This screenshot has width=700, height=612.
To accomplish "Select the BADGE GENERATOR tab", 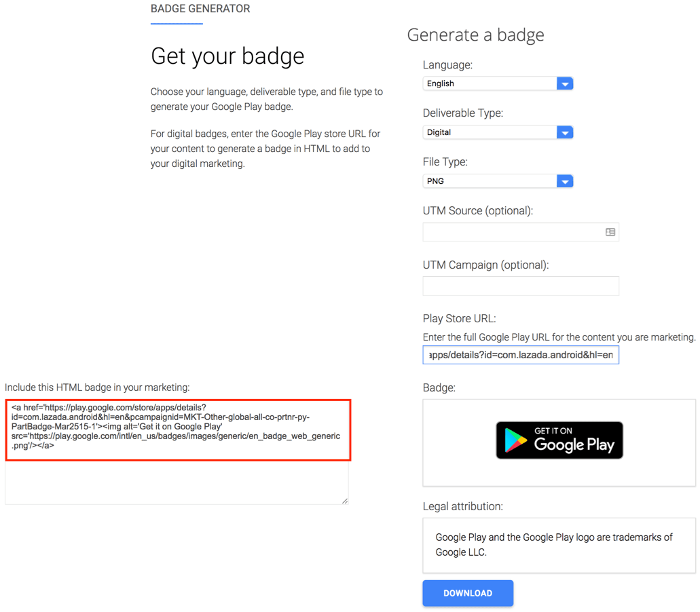I will point(200,9).
